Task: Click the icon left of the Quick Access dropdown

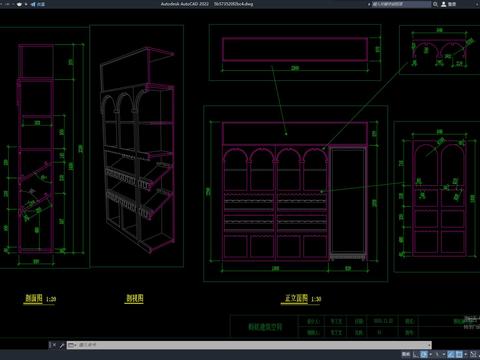Action: point(19,4)
